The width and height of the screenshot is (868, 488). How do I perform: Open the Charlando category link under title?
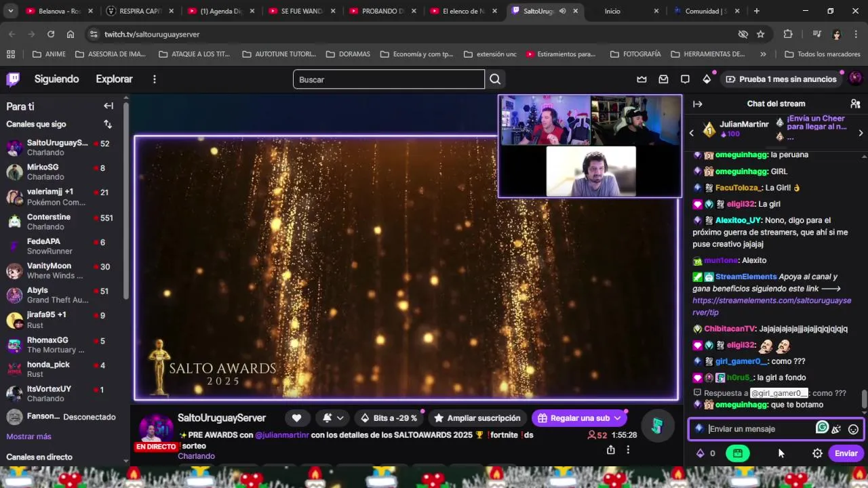(x=196, y=456)
